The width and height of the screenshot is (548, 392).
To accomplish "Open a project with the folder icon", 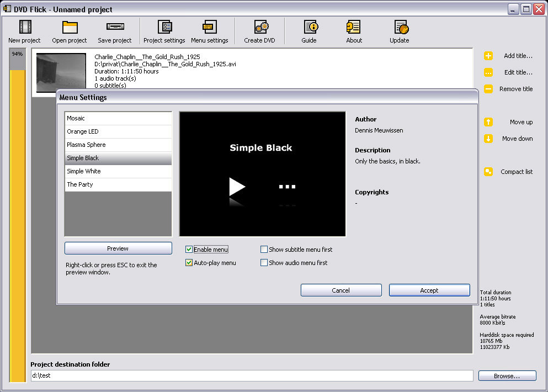I will 70,27.
